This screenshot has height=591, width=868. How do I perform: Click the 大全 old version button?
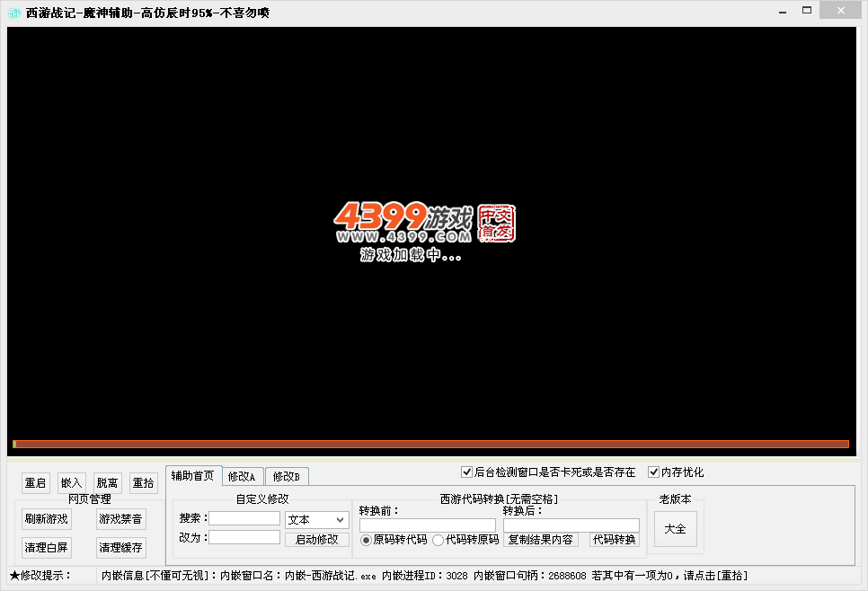tap(676, 529)
